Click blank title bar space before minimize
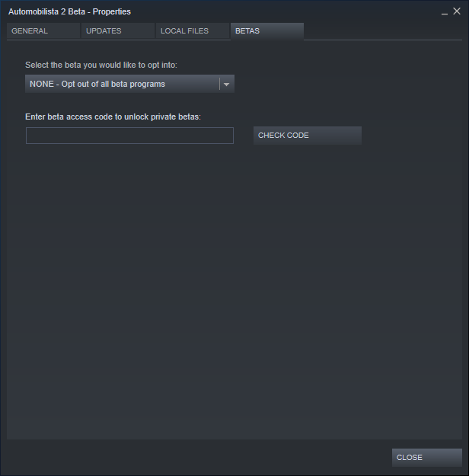This screenshot has height=476, width=469. pos(286,11)
